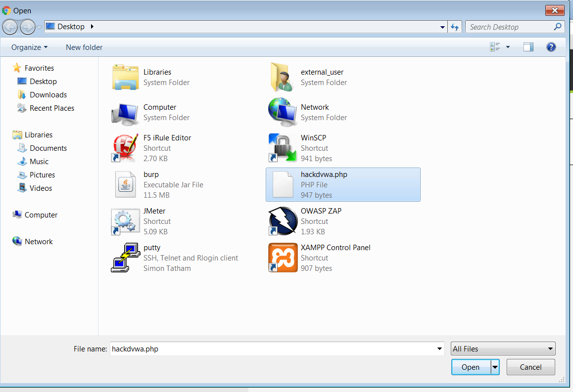Screen dimensions: 573x392
Task: Click the Documents icon in sidebar
Action: point(22,148)
